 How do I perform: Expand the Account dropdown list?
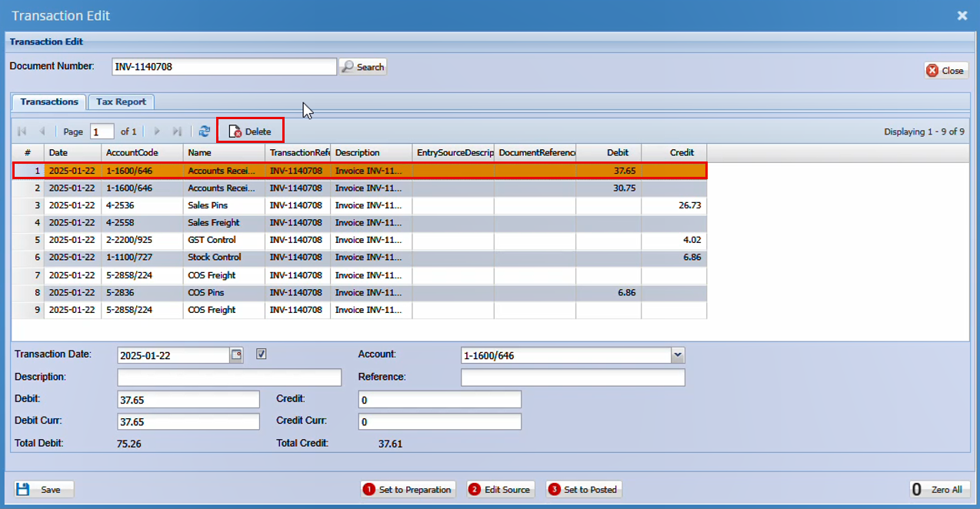677,355
